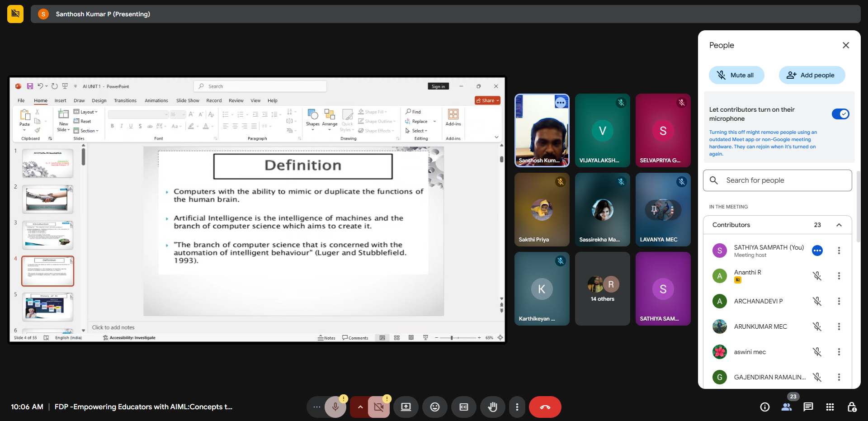Open more options three dots in call bar
Image resolution: width=868 pixels, height=421 pixels.
(517, 407)
